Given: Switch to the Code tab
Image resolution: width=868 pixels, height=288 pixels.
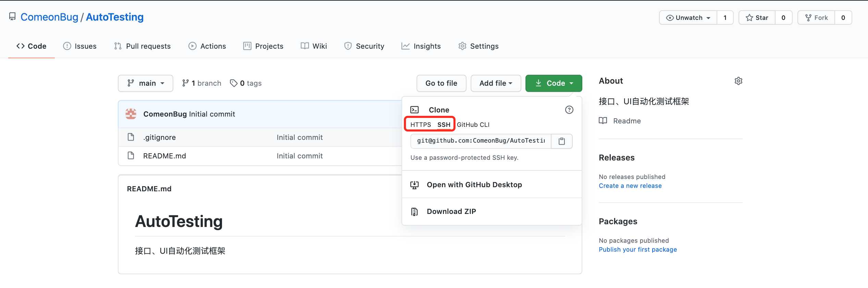Looking at the screenshot, I should point(32,46).
